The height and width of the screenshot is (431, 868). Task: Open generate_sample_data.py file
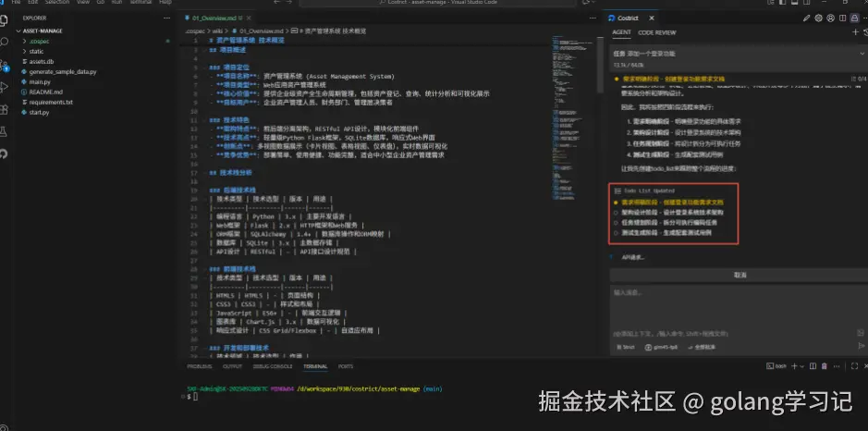(63, 72)
